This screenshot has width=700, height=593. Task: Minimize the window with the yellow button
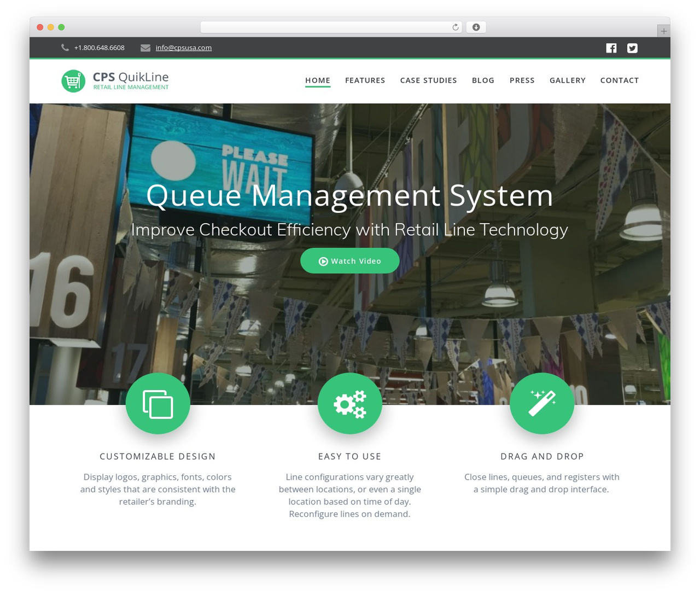(51, 27)
